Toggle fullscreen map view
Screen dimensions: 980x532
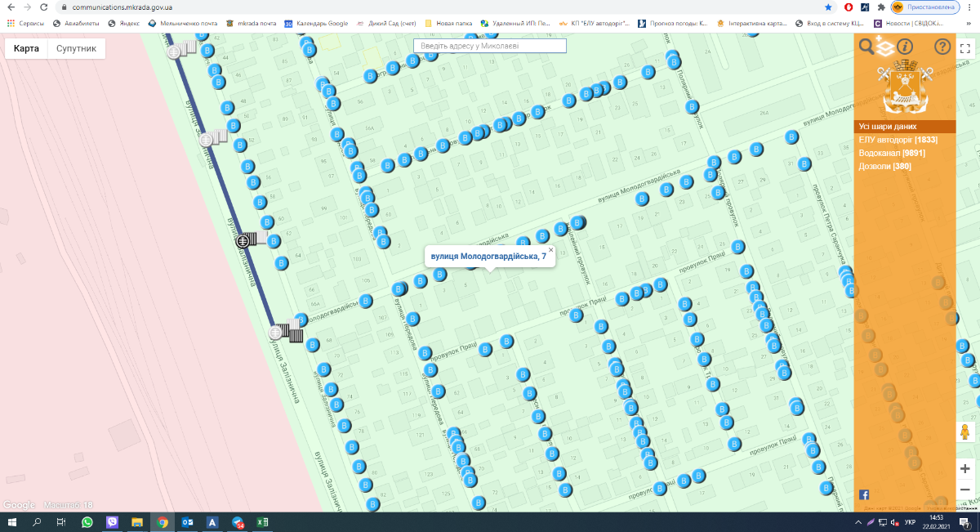[x=965, y=49]
